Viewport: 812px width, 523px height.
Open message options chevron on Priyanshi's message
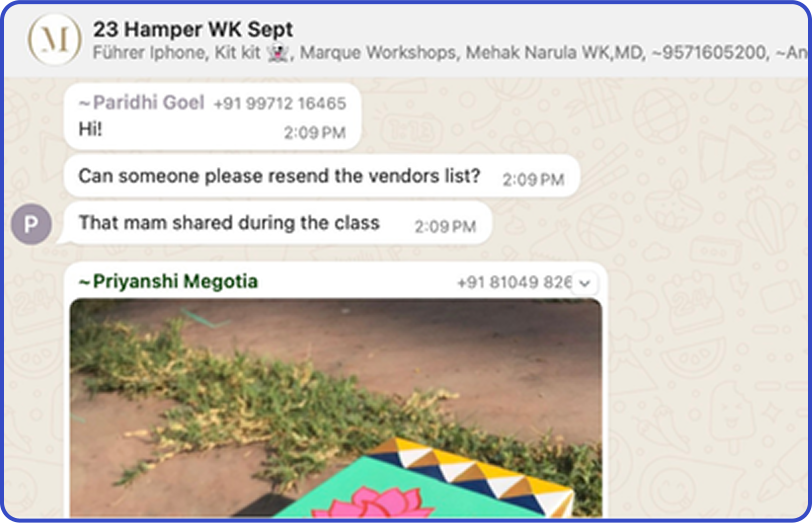coord(584,283)
